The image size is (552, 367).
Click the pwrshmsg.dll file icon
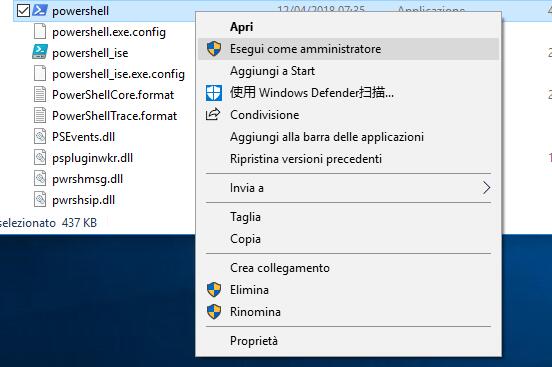pos(40,178)
